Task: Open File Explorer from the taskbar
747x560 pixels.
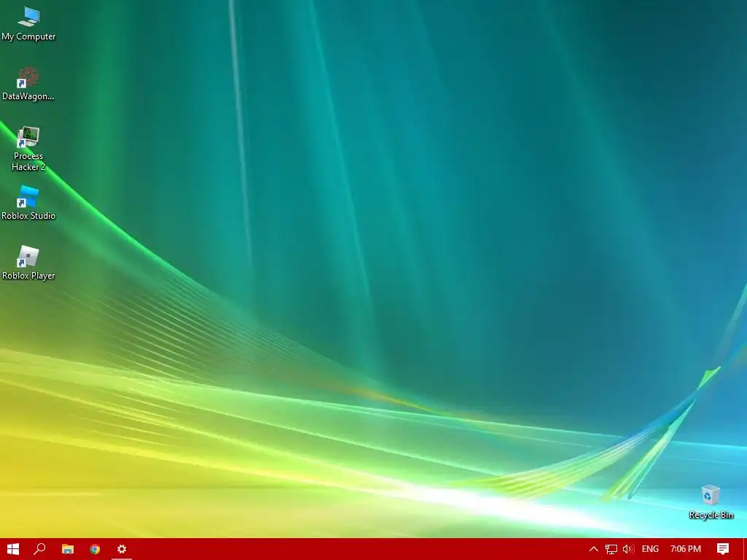Action: click(x=68, y=549)
